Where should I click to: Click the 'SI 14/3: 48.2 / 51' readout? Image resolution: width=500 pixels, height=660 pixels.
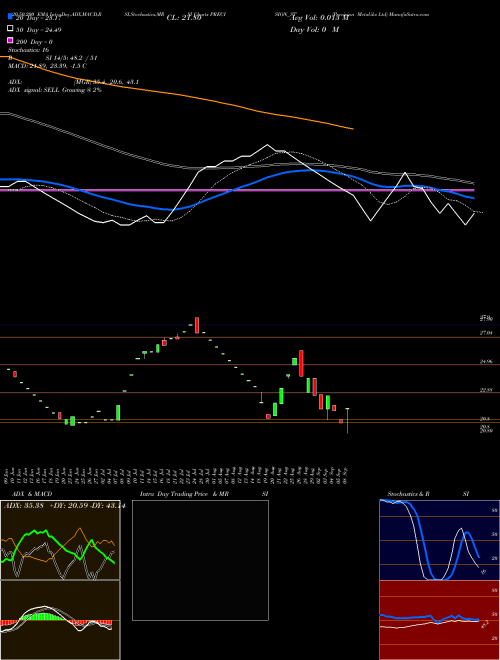[71, 58]
